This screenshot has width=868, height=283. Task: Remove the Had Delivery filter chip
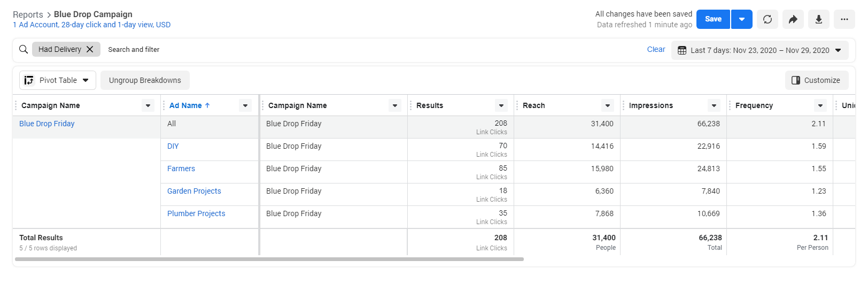tap(90, 49)
